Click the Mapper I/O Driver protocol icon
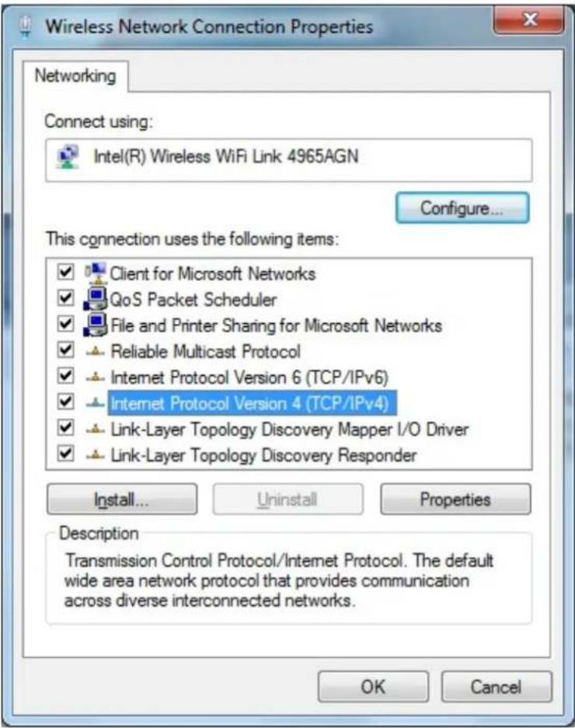Screen dimensions: 575x728 coord(96,430)
